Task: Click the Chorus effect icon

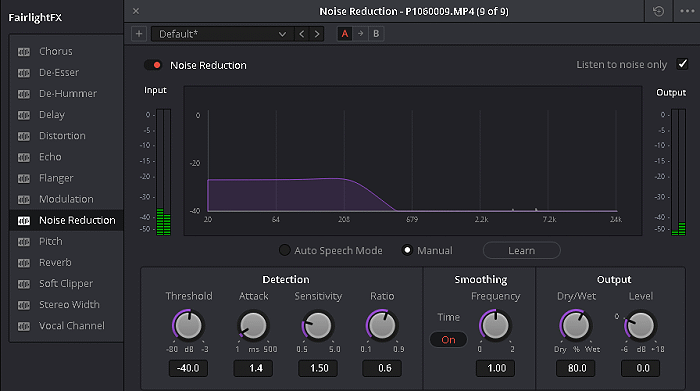Action: (24, 52)
